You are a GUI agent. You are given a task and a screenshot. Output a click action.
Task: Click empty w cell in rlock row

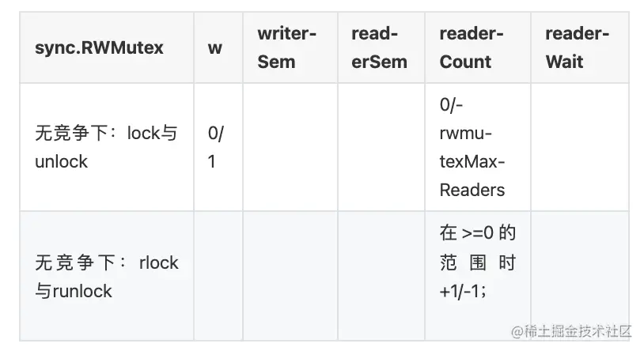click(x=218, y=276)
